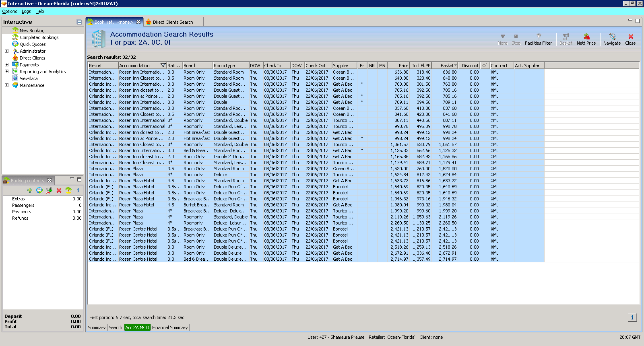Sort results by the Resort column

tap(103, 66)
